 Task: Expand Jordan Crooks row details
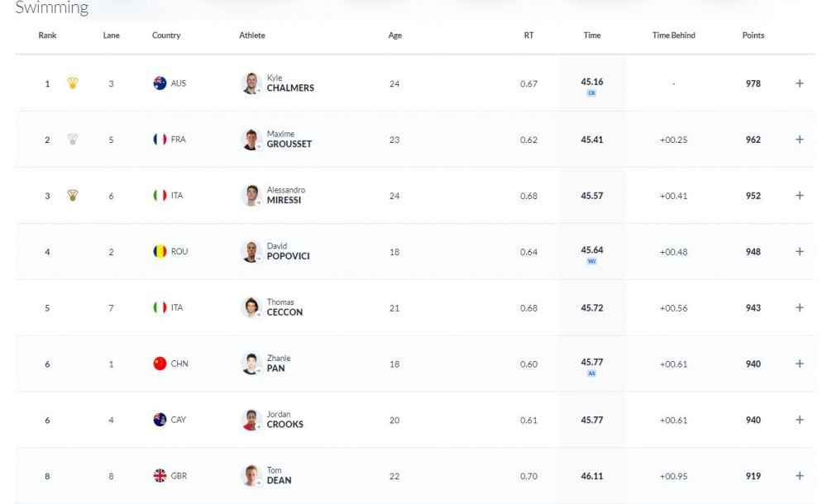pos(800,420)
